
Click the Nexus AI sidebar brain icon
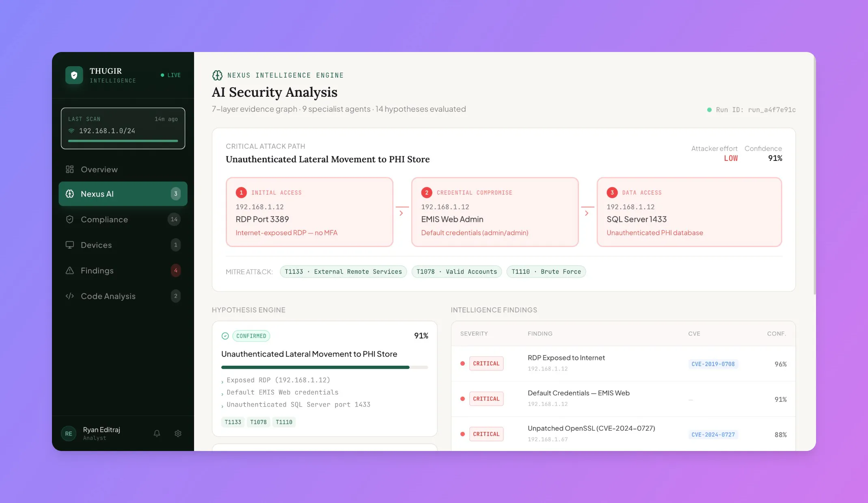coord(70,193)
